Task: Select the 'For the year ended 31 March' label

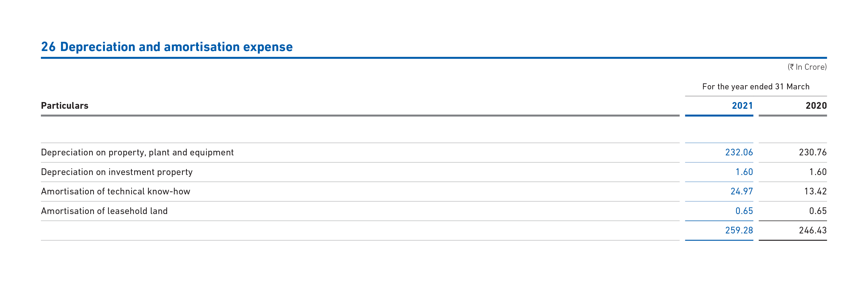Action: [756, 87]
